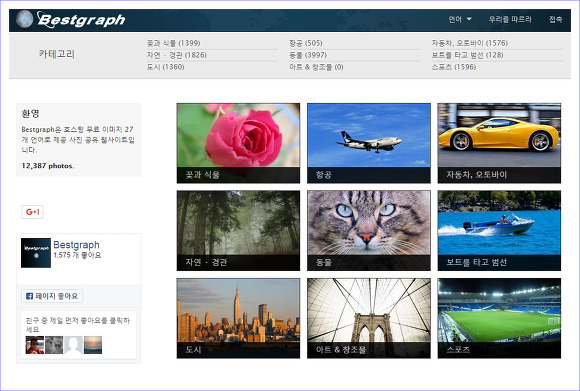Open the yellow sports car thumbnail
This screenshot has height=391, width=580.
[x=499, y=143]
